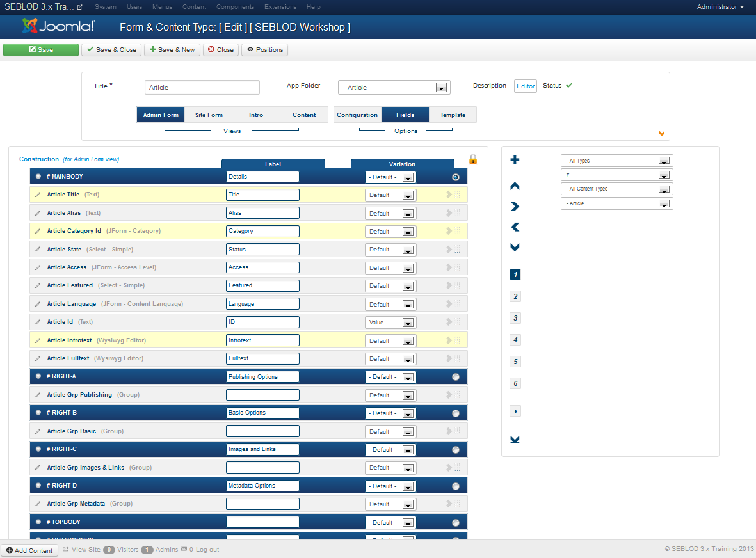Click the Log out link in the footer
The width and height of the screenshot is (756, 558).
point(207,549)
